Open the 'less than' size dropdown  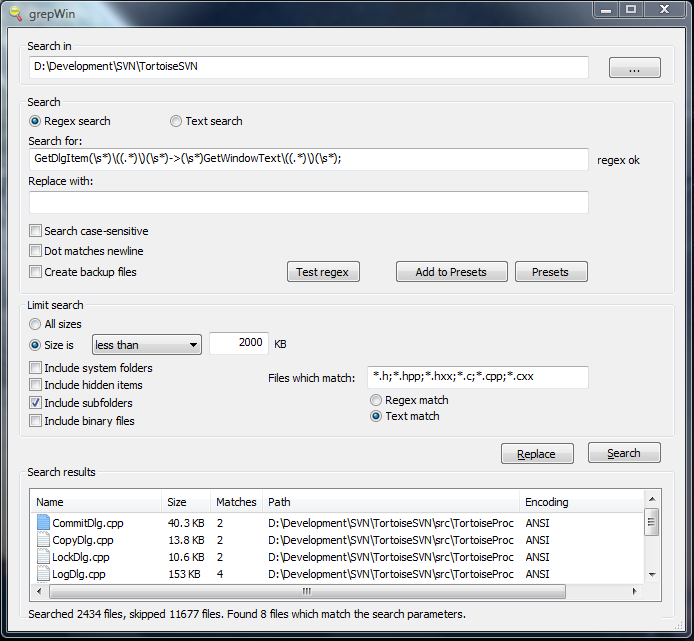[147, 345]
